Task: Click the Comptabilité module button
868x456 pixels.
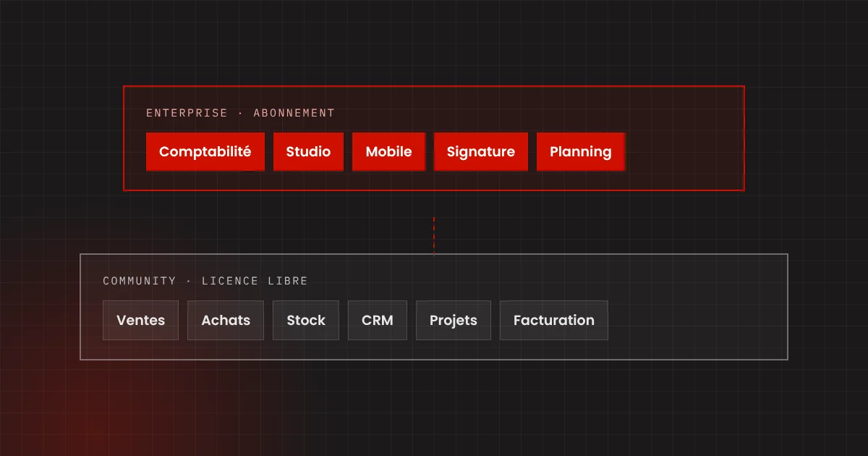Action: click(x=205, y=152)
